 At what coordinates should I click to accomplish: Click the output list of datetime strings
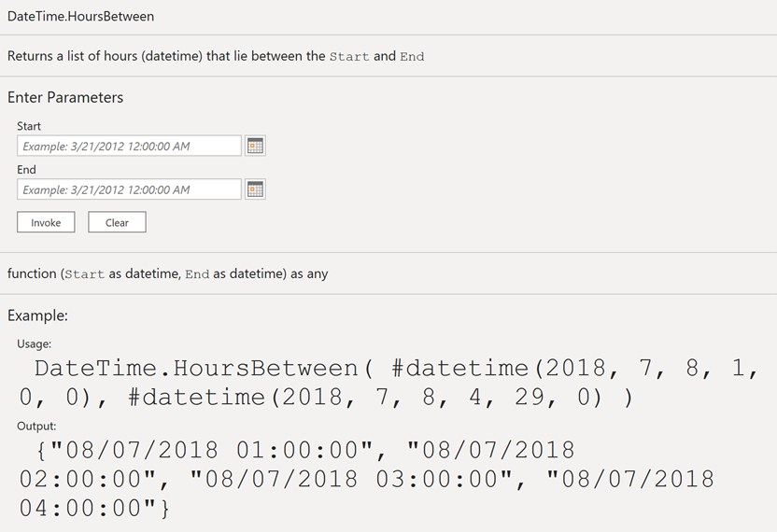(367, 480)
